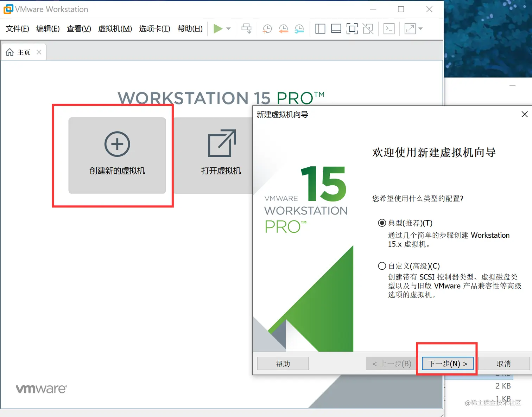Screen dimensions: 532x417
Task: Open the 帮助(H) menu
Action: tap(190, 29)
